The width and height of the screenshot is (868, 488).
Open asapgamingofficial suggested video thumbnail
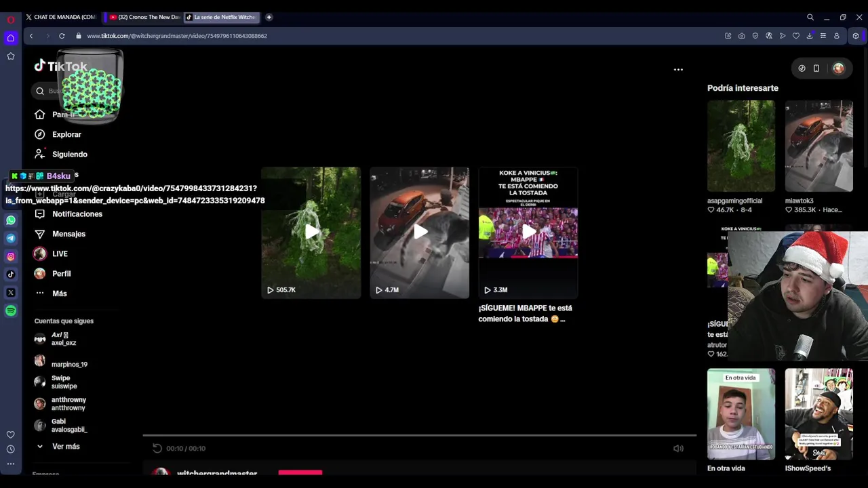741,146
